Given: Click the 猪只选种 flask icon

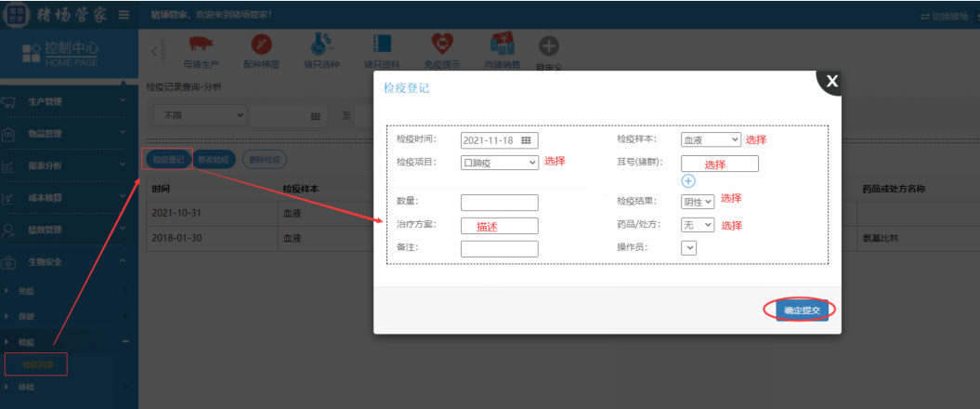Looking at the screenshot, I should [x=321, y=45].
